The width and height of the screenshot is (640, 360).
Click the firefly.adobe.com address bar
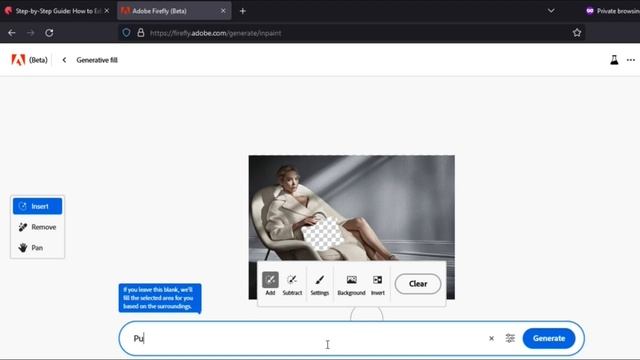[x=351, y=33]
